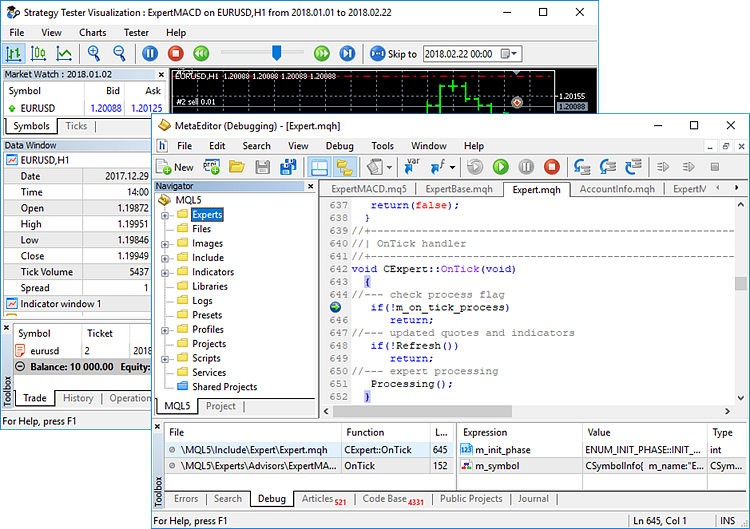Open the History tab in Strategy Tester Toolbox

pyautogui.click(x=78, y=398)
